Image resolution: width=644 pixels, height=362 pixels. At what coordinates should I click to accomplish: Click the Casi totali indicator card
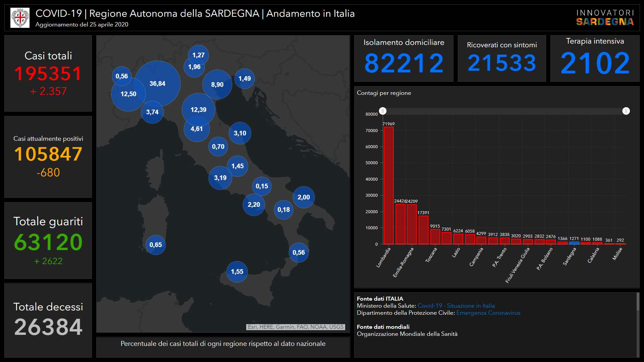(48, 73)
